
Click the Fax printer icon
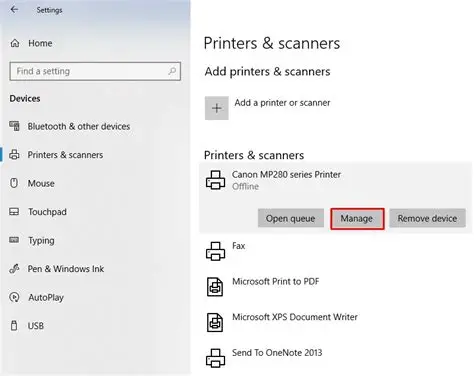pyautogui.click(x=216, y=251)
